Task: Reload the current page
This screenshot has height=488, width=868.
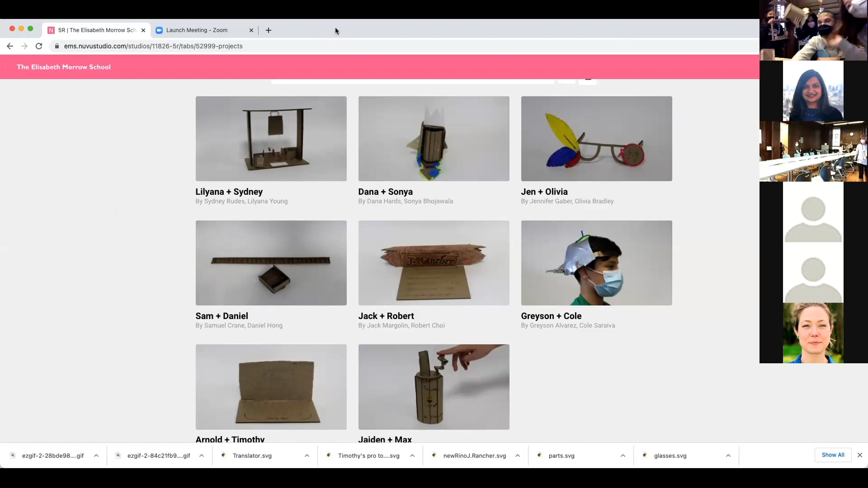Action: point(39,46)
